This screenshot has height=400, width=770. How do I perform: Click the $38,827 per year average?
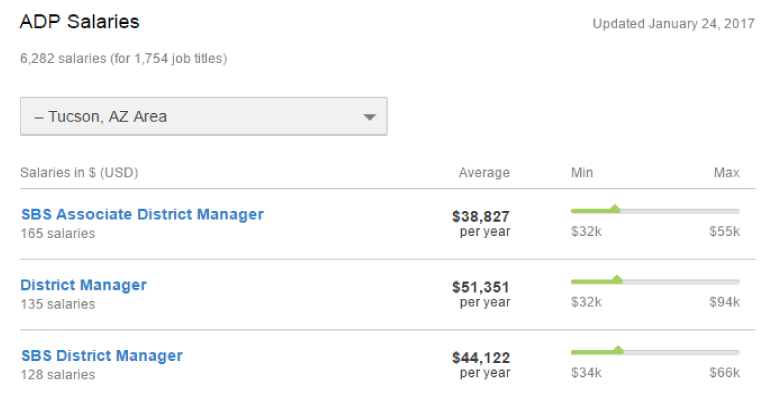(481, 222)
